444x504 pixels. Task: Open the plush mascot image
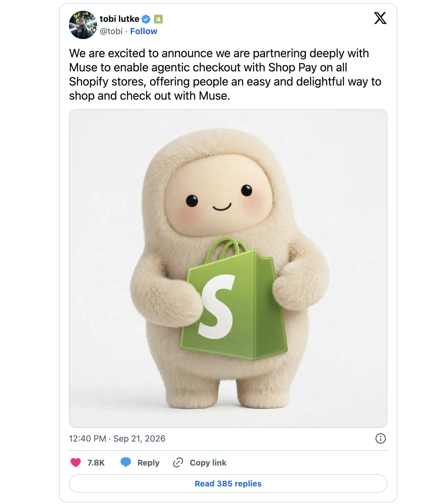coord(228,269)
